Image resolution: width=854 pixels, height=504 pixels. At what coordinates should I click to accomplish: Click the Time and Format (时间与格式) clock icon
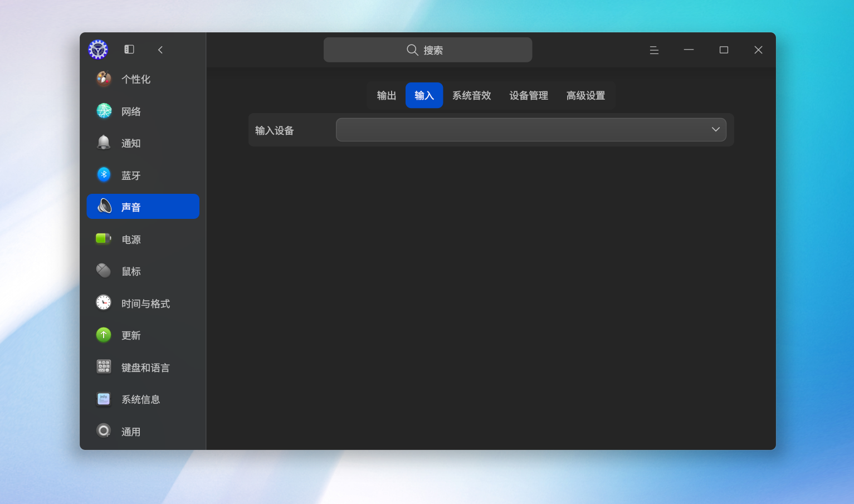pos(104,303)
